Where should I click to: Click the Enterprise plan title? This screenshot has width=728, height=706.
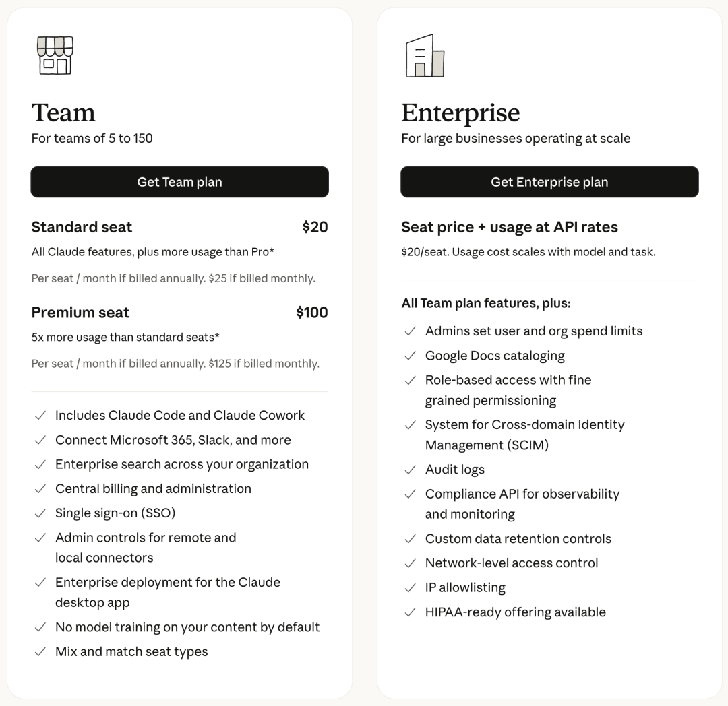point(460,113)
